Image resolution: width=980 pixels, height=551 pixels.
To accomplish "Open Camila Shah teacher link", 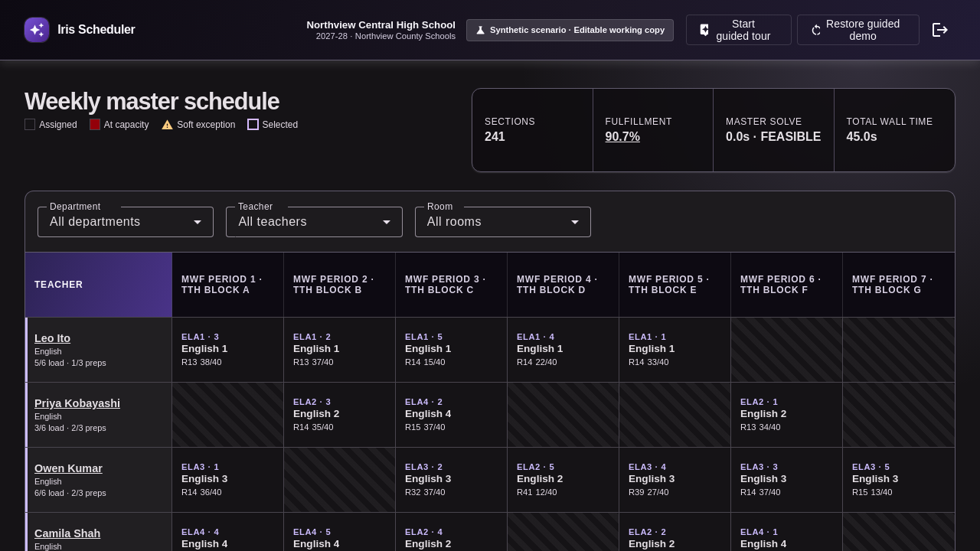I will click(67, 533).
